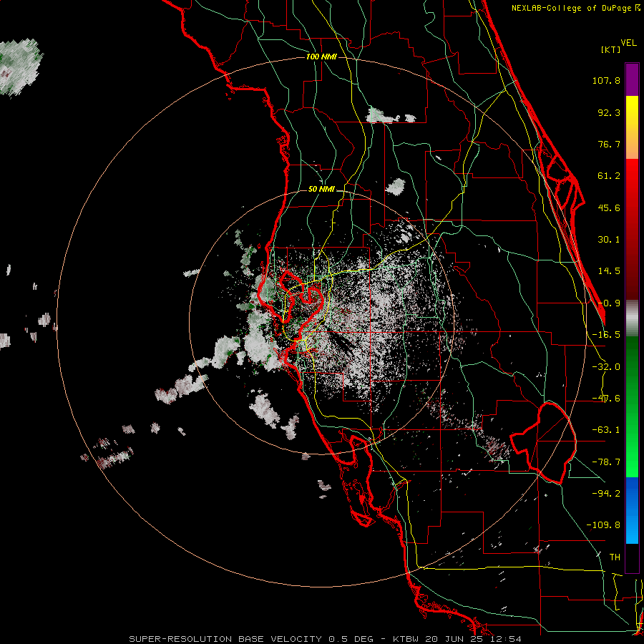This screenshot has height=644, width=644.
Task: Click the -47.6 value on velocity scale
Action: [606, 399]
